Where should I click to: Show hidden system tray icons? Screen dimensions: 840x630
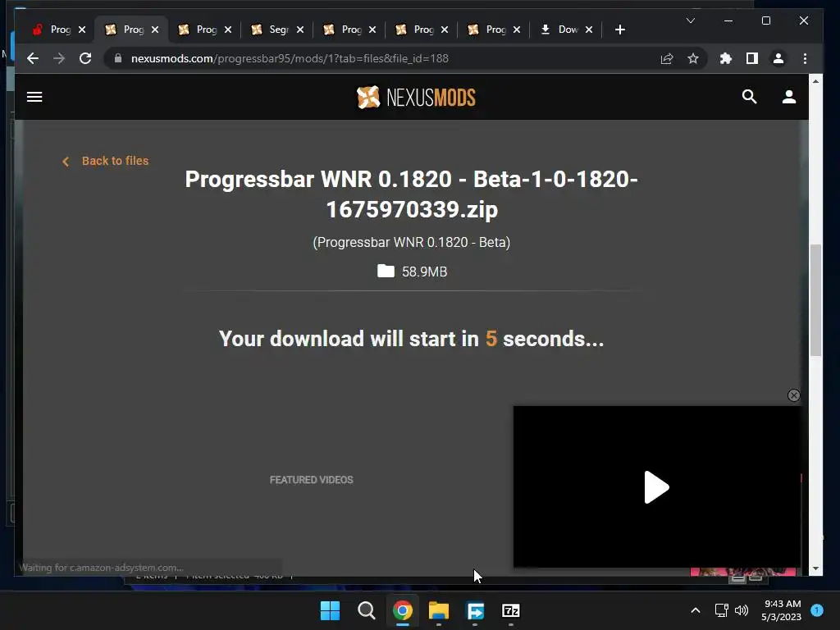click(x=696, y=610)
